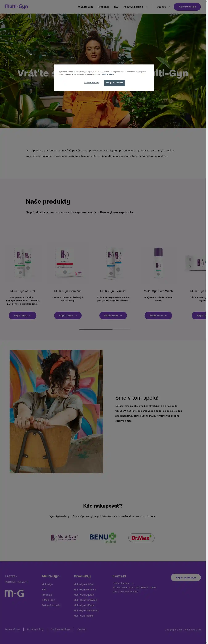
Task: Click the m-G footer logo
Action: (14, 594)
